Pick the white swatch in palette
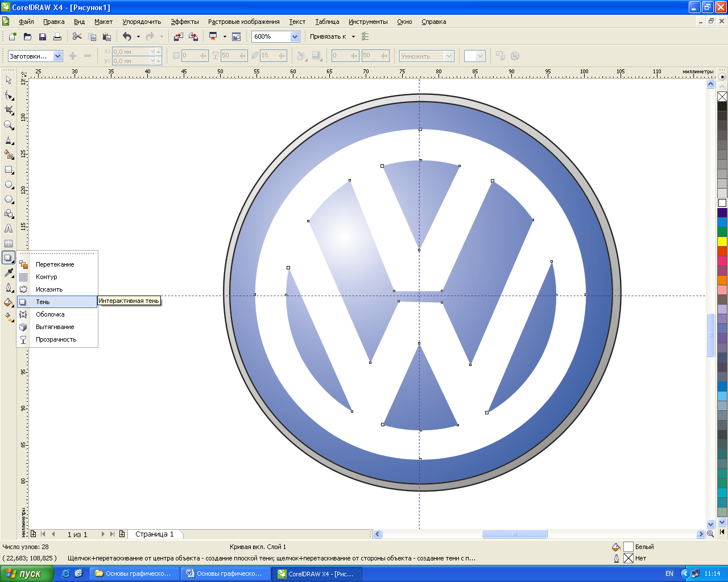 (722, 203)
